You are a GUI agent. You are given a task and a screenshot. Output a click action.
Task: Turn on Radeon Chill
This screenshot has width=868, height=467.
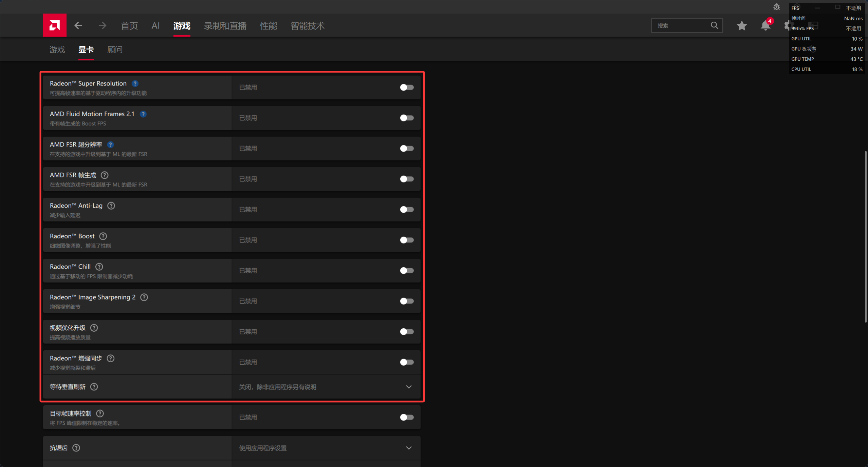(407, 271)
